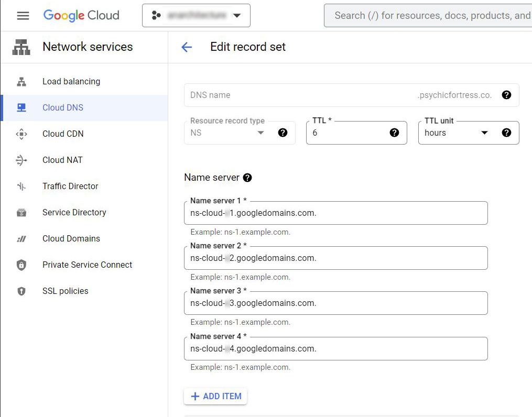Open Cloud CDN menu item

(x=84, y=134)
